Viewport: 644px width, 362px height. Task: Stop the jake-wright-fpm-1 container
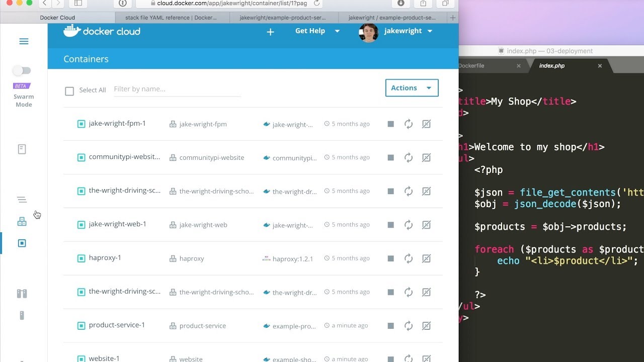point(390,124)
